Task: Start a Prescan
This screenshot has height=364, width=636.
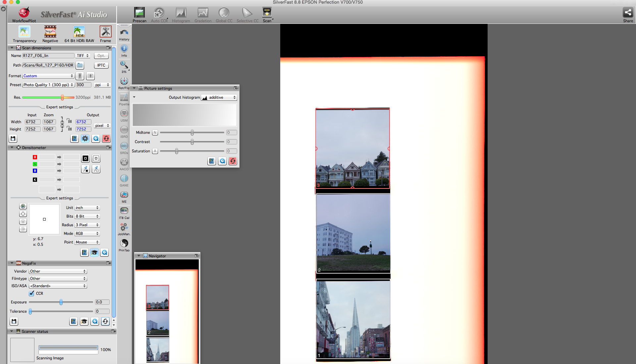Action: click(139, 15)
